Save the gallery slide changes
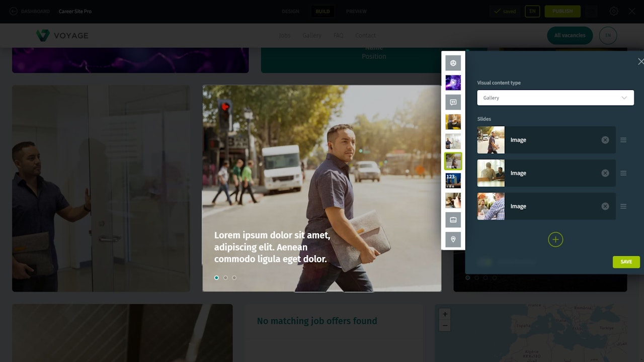This screenshot has height=362, width=644. click(626, 262)
